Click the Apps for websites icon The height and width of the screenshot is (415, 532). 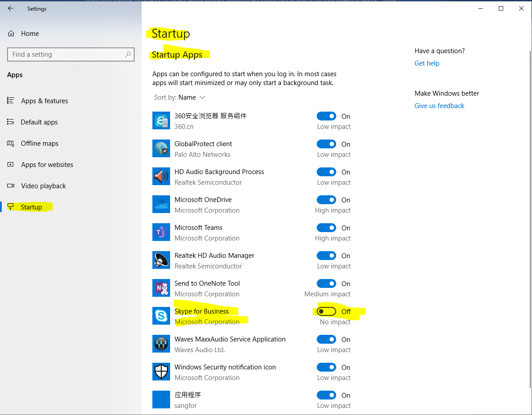tap(11, 165)
